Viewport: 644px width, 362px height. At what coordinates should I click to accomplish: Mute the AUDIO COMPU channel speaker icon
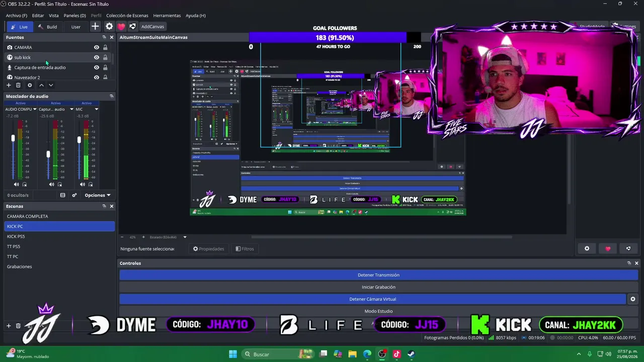(x=16, y=185)
